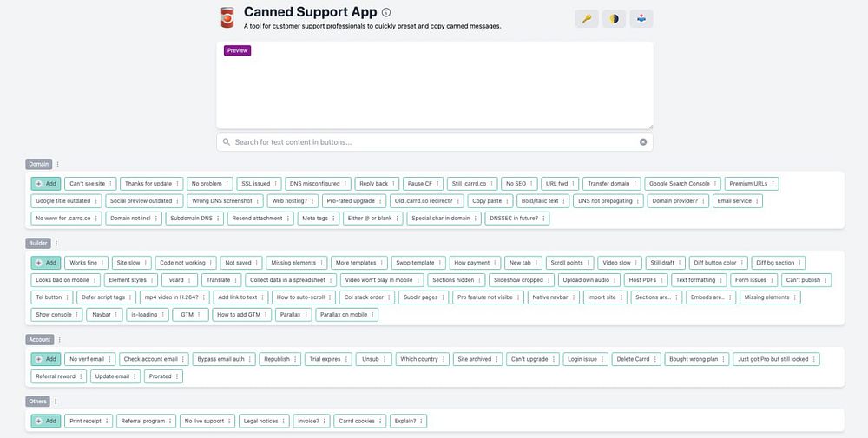Click in the search text content field
Screen dimensions: 868x438
coord(435,142)
